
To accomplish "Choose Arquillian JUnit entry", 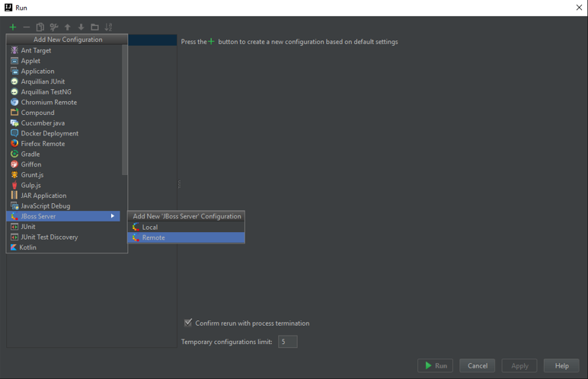I will tap(63, 81).
